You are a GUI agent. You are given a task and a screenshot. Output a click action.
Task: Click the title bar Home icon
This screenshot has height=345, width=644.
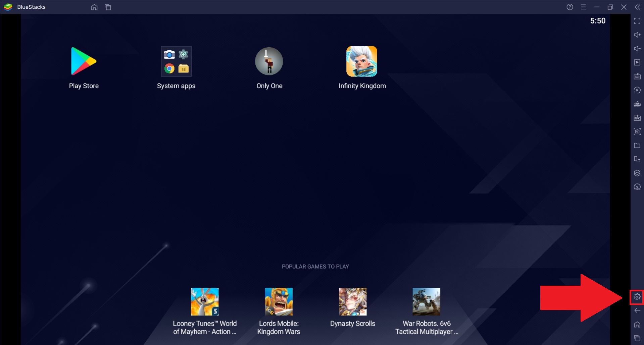coord(94,7)
